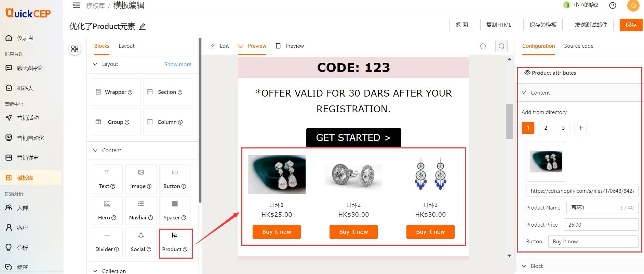Pick the Hero block icon

[x=107, y=204]
